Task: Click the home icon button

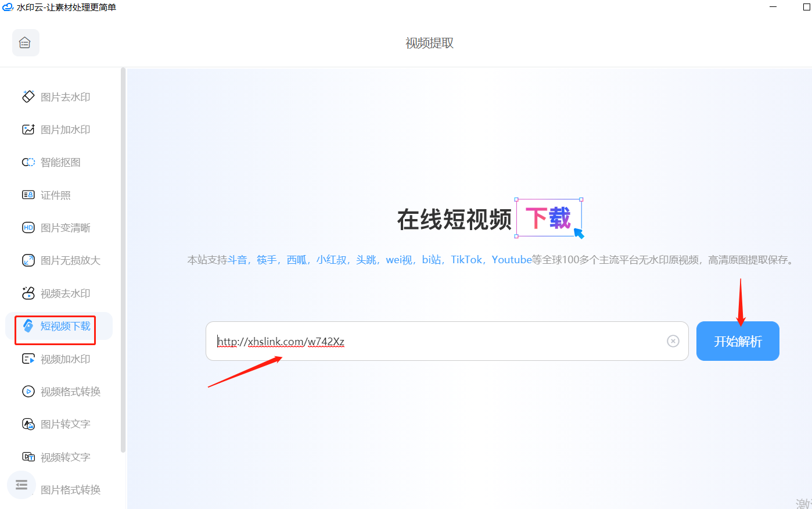Action: click(26, 43)
